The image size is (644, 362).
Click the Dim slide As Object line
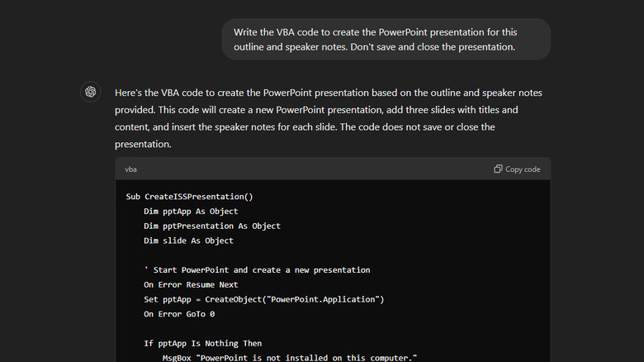click(x=188, y=241)
